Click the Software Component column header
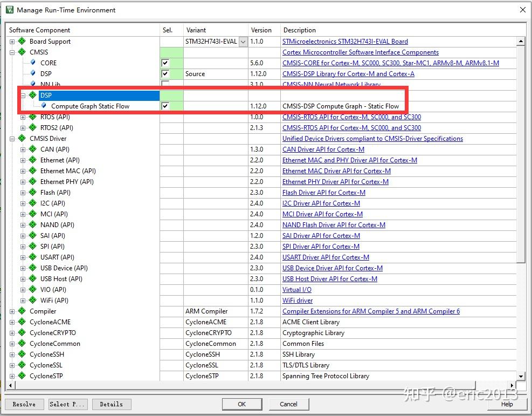 coord(83,30)
